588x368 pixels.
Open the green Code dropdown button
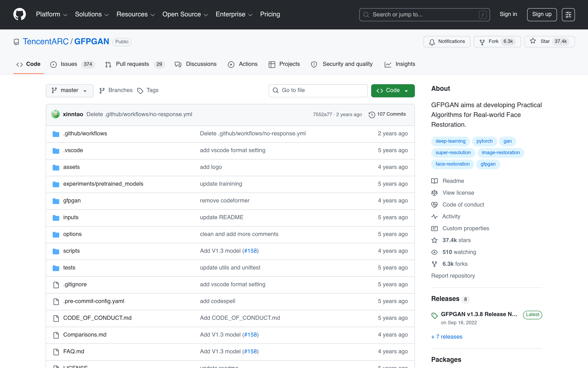(393, 91)
